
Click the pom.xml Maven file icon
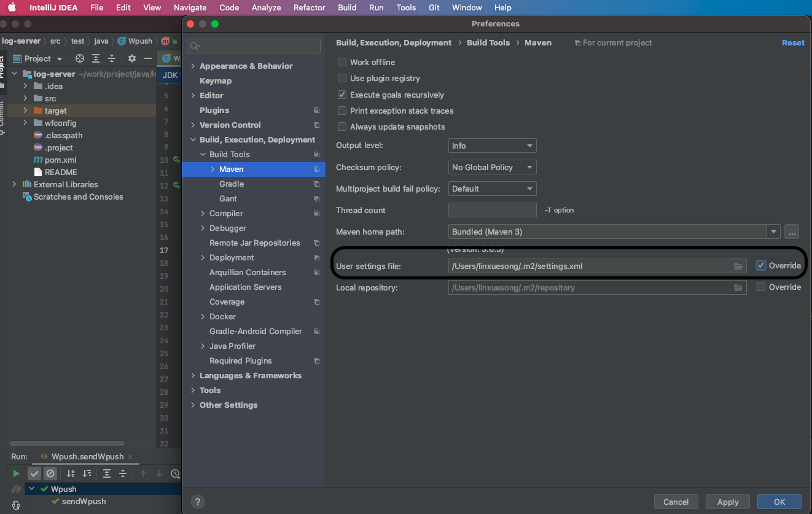(x=39, y=160)
